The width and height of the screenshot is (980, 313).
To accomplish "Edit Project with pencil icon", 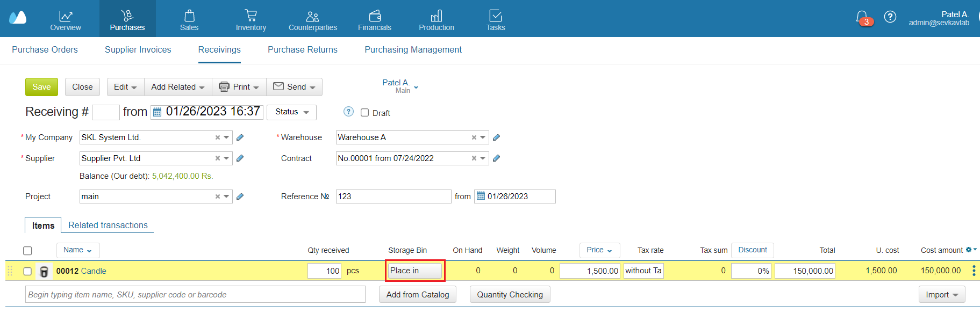I will click(240, 196).
